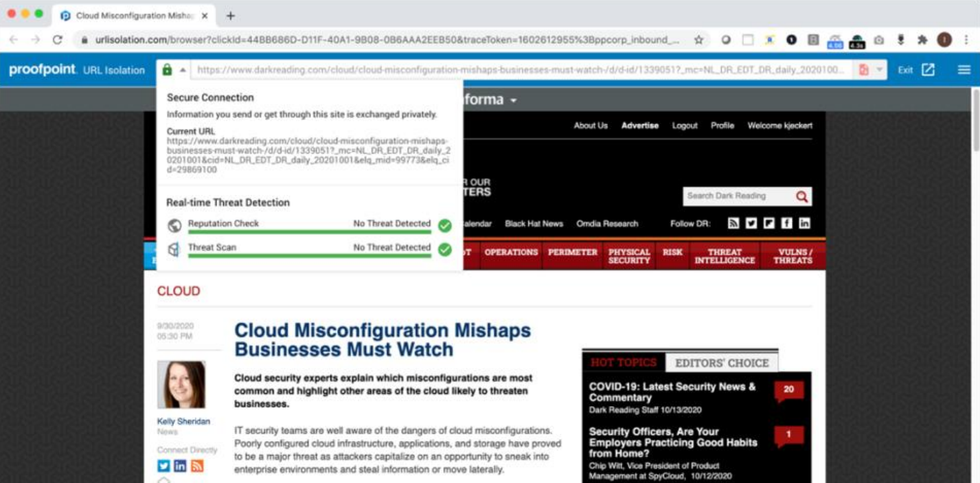
Task: Select VULNS / THREATS nav tab
Action: [793, 255]
